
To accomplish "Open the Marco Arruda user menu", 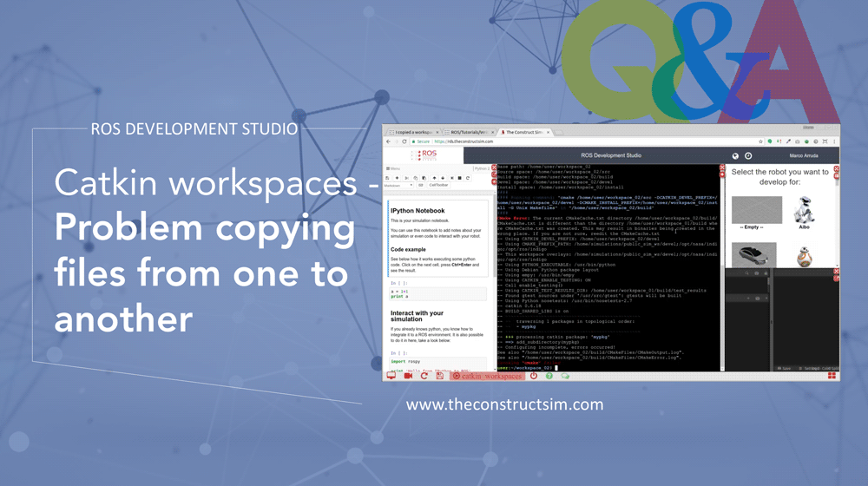I will point(803,155).
